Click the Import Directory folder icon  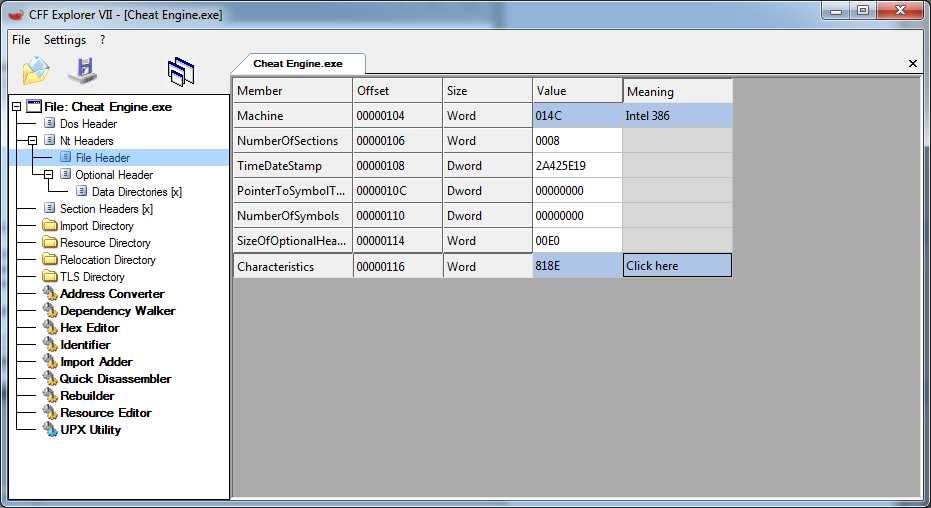[50, 226]
